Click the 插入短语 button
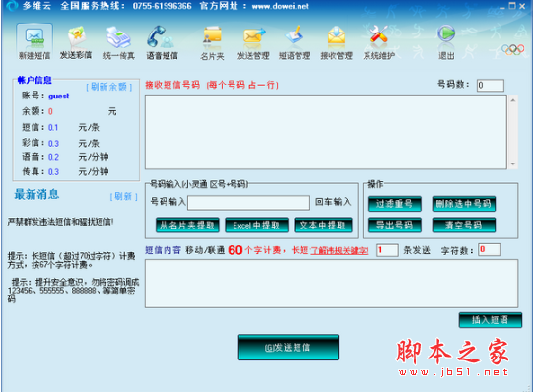This screenshot has width=534, height=392. 490,320
